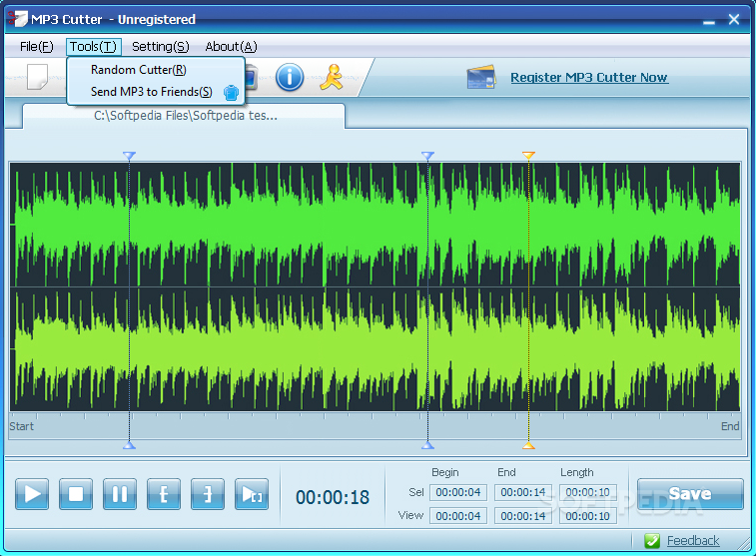
Task: Click the View Length time field
Action: (588, 516)
